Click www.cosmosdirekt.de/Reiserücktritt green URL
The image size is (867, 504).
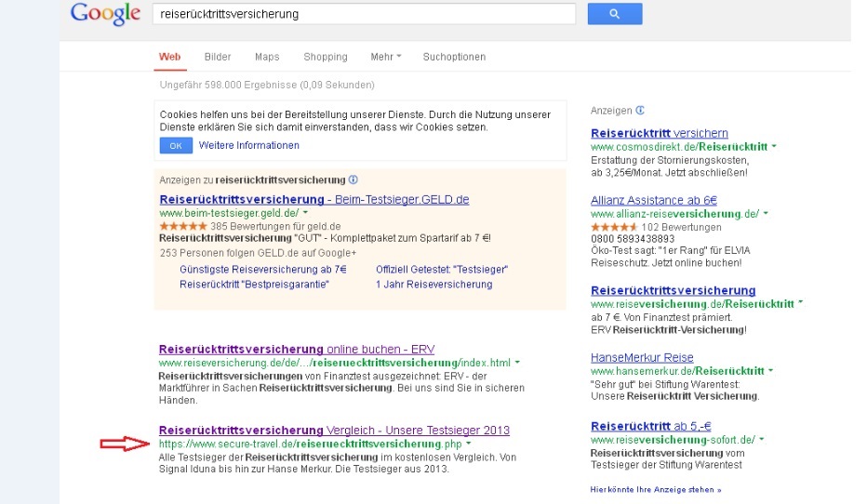click(679, 146)
